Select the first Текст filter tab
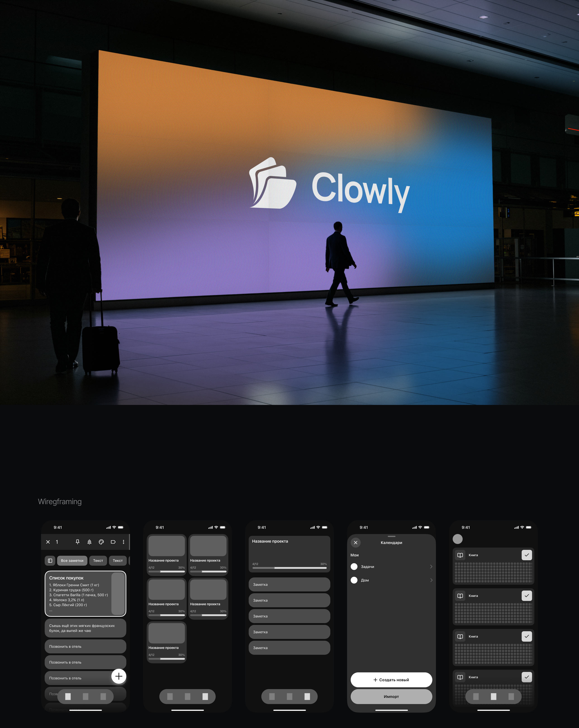This screenshot has height=728, width=579. click(98, 560)
